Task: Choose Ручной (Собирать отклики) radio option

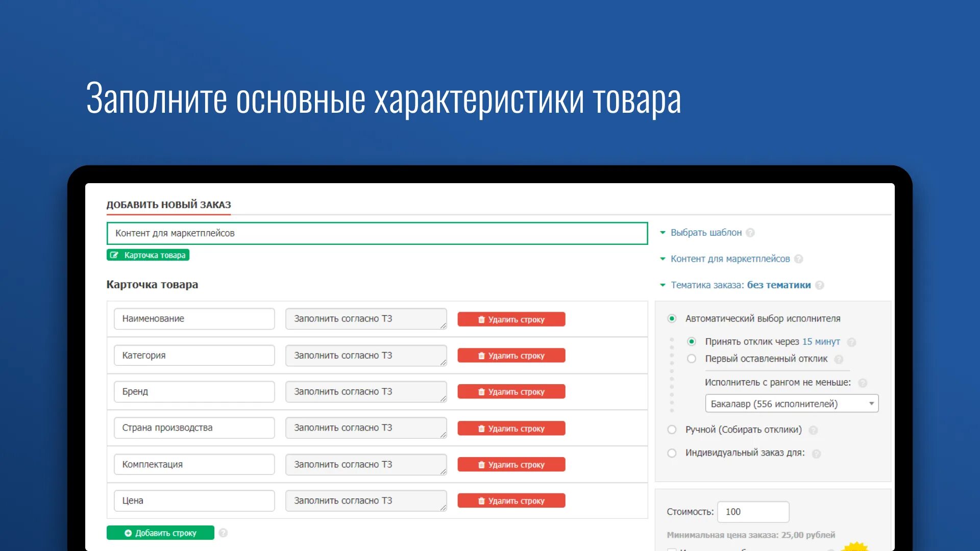Action: point(672,430)
